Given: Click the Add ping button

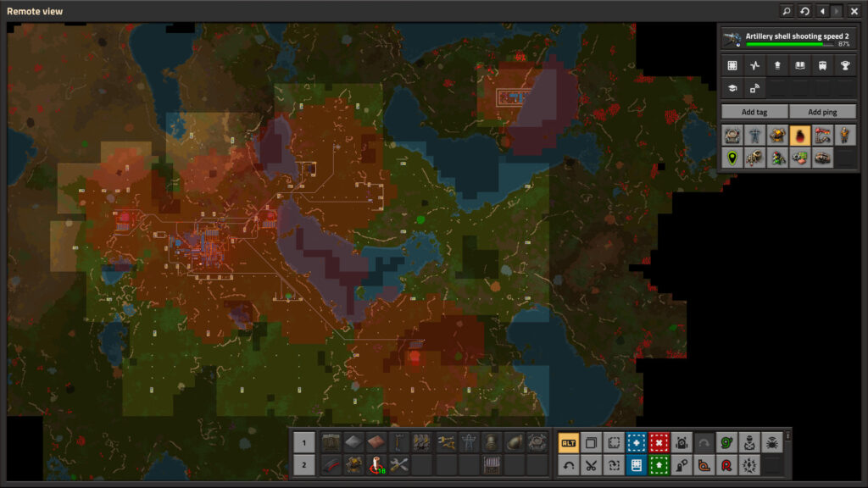Looking at the screenshot, I should 822,112.
